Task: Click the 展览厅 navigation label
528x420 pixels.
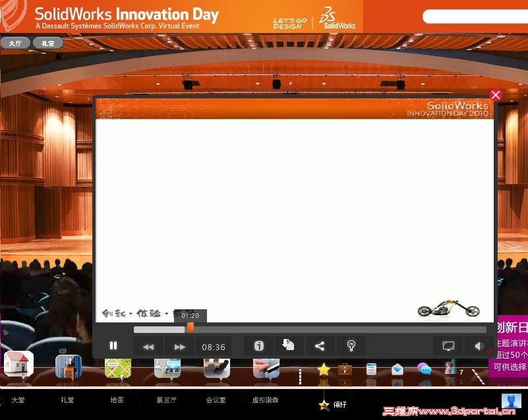Action: [166, 400]
